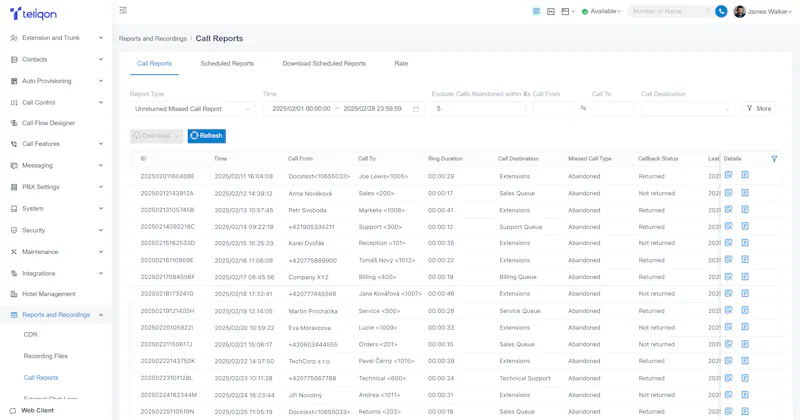
Task: Click the Exclude Calls Abandoned seconds field
Action: point(478,109)
